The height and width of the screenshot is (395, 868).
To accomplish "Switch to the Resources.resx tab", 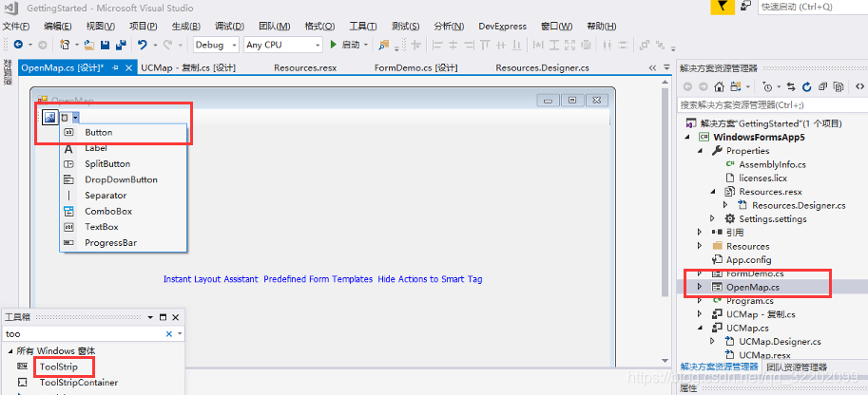I will [x=305, y=68].
